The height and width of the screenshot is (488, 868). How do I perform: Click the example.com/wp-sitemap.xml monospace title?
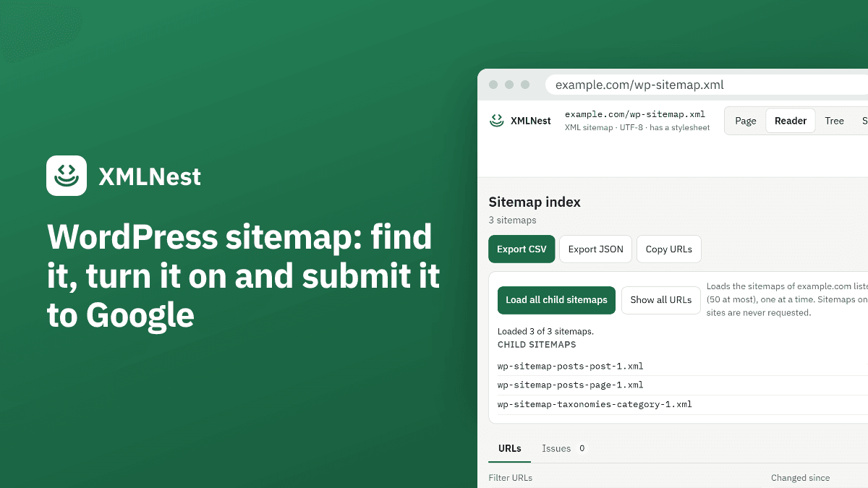pyautogui.click(x=635, y=114)
